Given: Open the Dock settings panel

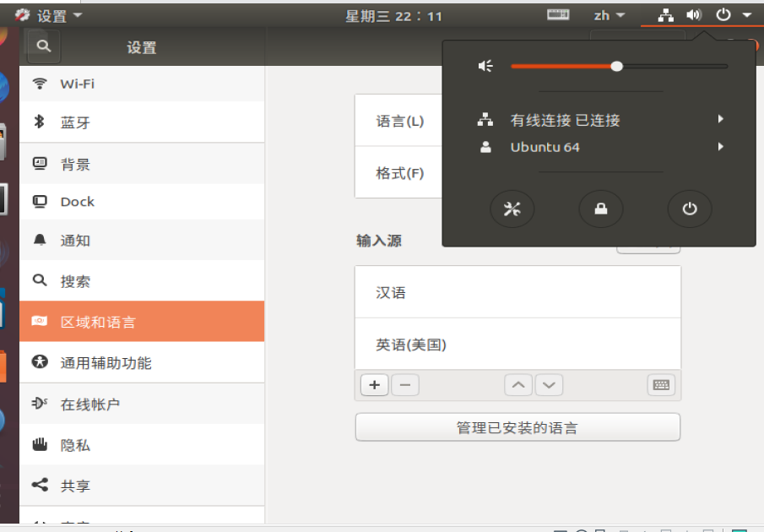Looking at the screenshot, I should click(x=142, y=202).
